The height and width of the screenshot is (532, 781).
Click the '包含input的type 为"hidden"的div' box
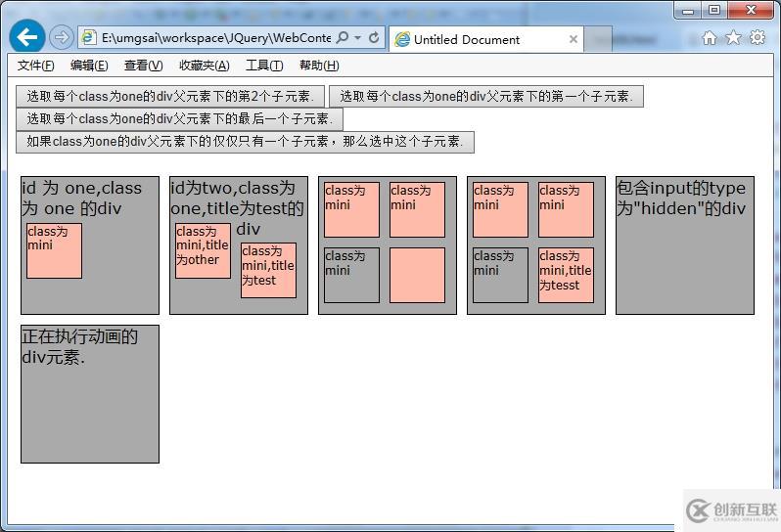685,245
